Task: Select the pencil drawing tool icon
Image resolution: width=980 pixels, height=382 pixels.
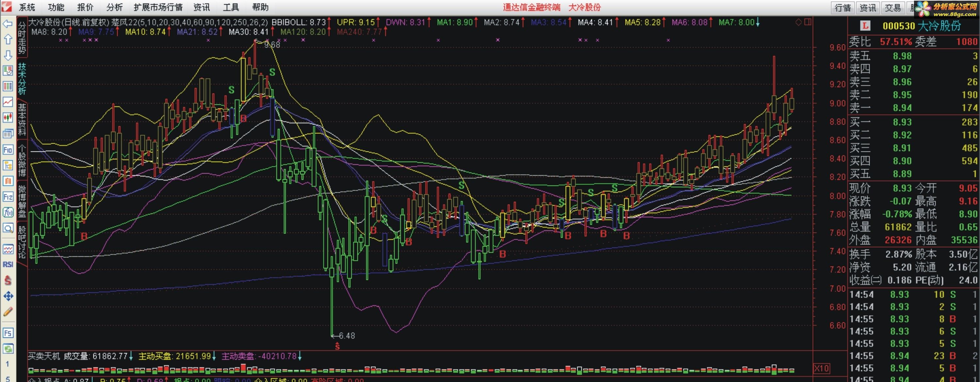Action: coord(8,312)
